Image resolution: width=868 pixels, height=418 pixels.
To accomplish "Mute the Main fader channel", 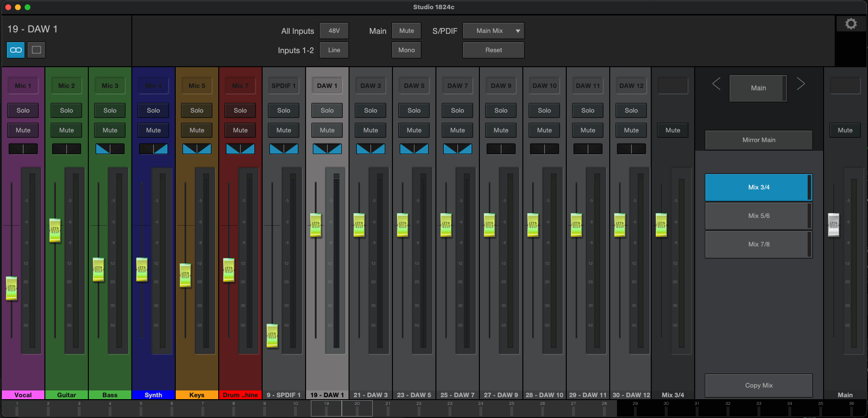I will click(845, 130).
